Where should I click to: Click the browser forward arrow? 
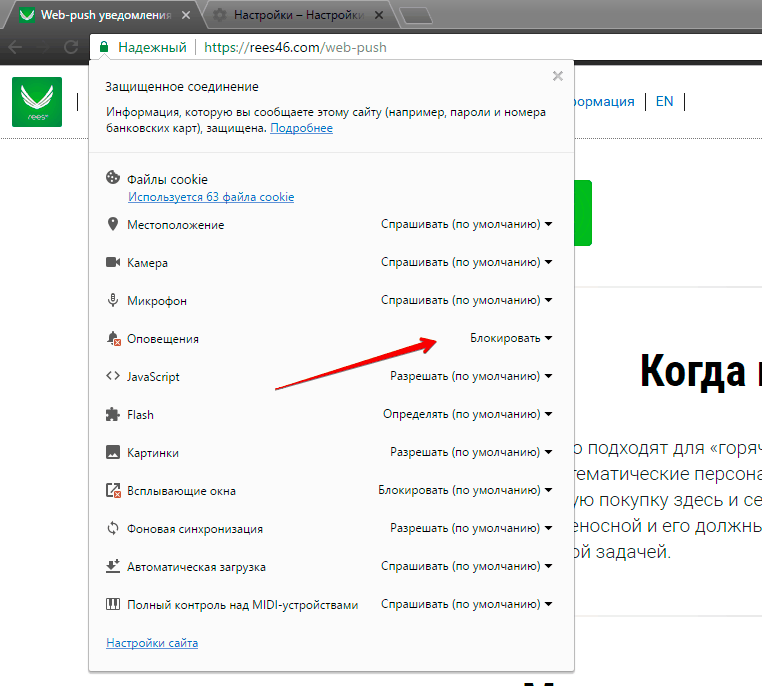pyautogui.click(x=43, y=47)
